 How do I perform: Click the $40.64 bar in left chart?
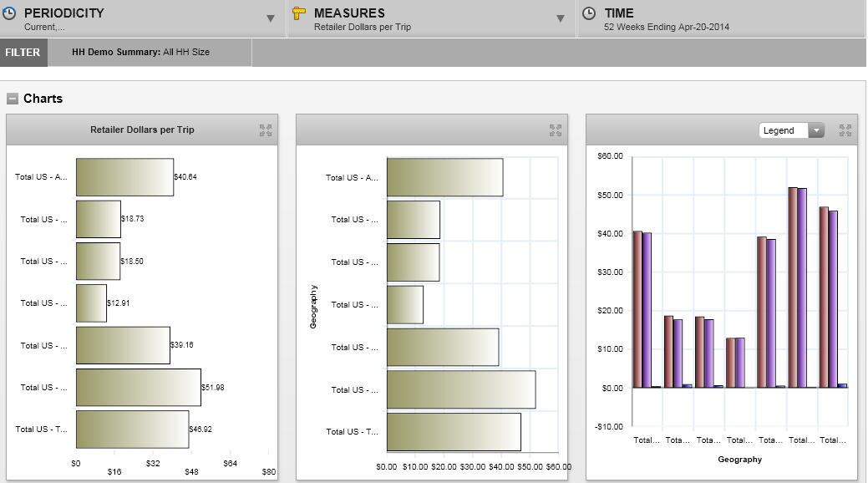(x=124, y=177)
